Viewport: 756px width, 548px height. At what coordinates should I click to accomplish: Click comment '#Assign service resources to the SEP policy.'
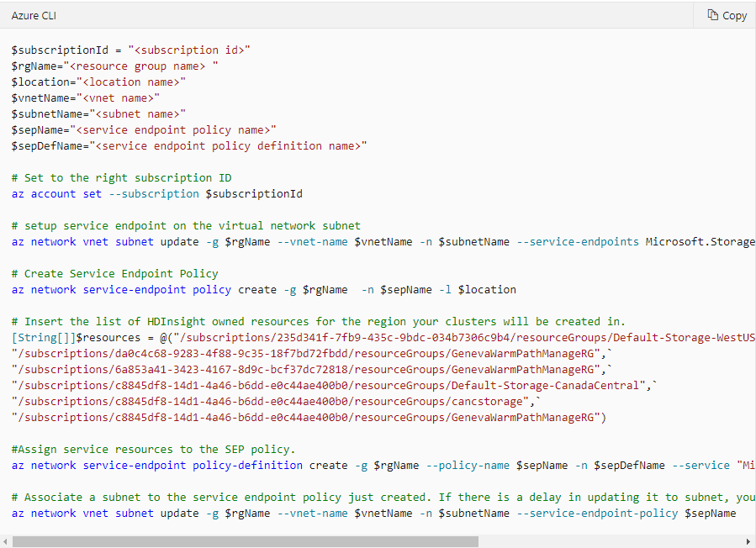tap(153, 449)
